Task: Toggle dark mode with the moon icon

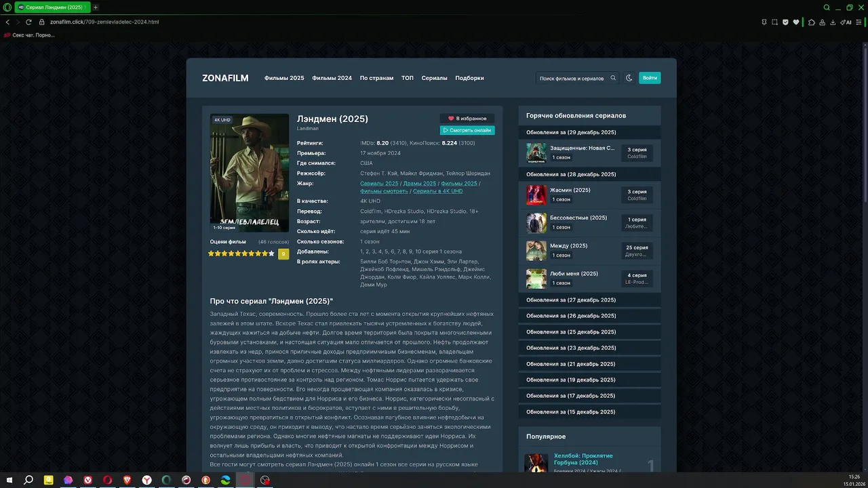Action: (629, 78)
